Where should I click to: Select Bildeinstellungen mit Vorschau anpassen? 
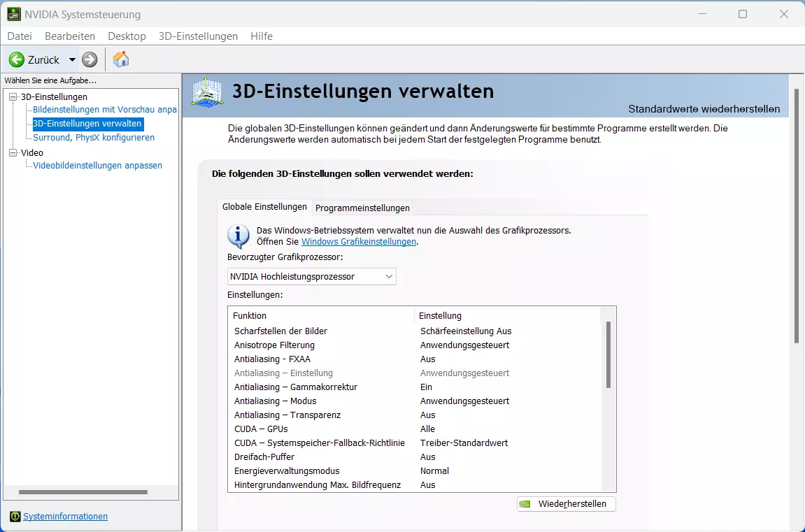pos(105,110)
